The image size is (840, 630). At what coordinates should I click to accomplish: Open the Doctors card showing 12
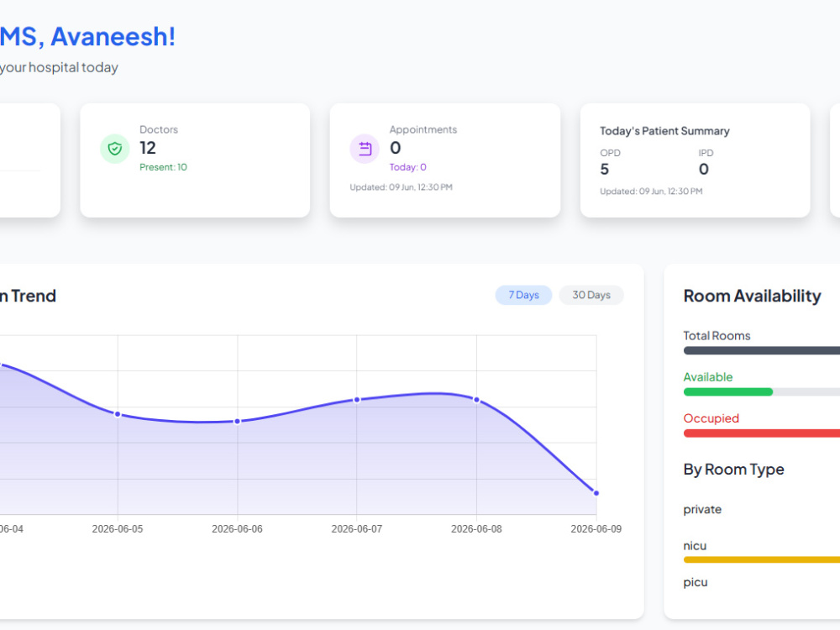point(195,160)
